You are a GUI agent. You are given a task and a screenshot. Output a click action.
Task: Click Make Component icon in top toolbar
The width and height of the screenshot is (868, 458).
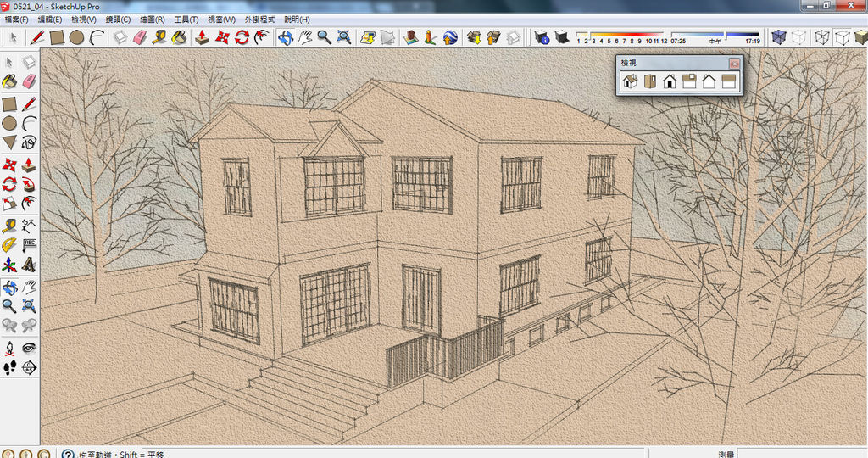120,37
